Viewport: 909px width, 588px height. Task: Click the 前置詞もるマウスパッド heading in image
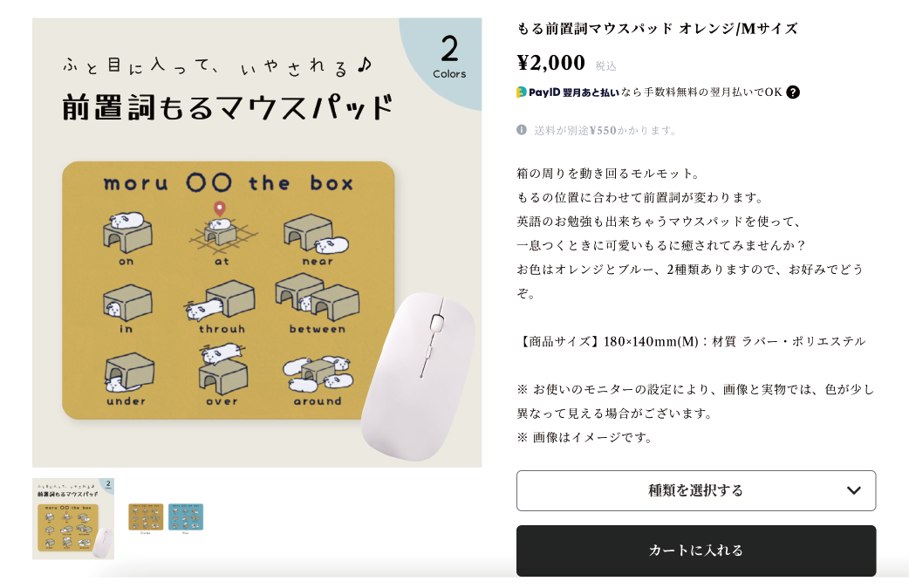(229, 108)
